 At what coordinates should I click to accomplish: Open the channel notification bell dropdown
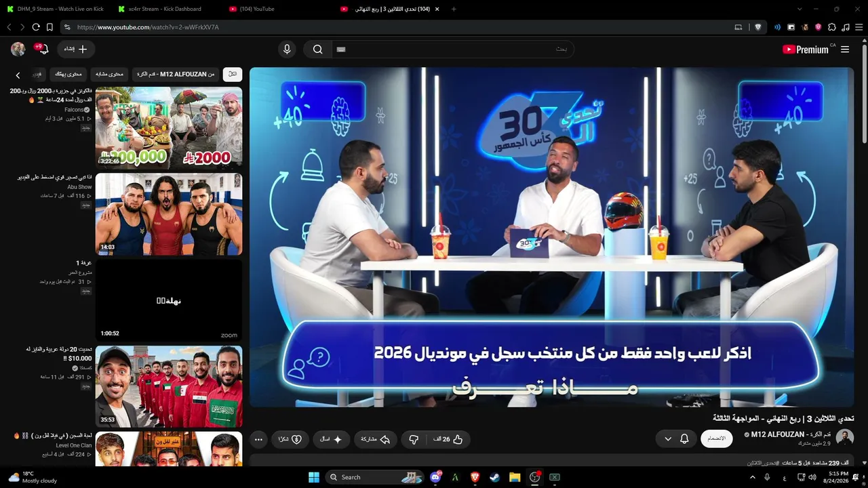point(676,439)
